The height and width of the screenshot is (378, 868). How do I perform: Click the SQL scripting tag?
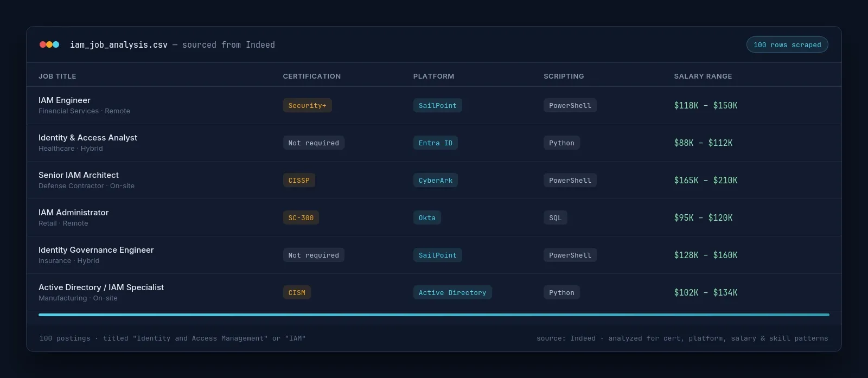(556, 218)
